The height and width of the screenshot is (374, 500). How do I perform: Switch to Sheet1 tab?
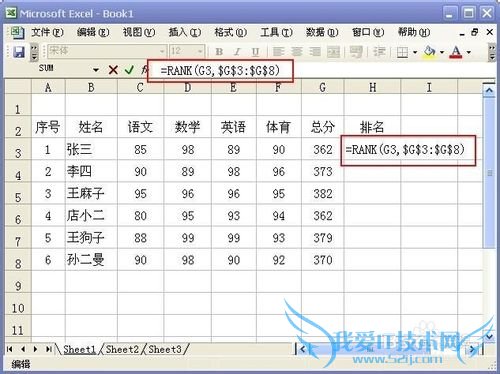click(79, 349)
